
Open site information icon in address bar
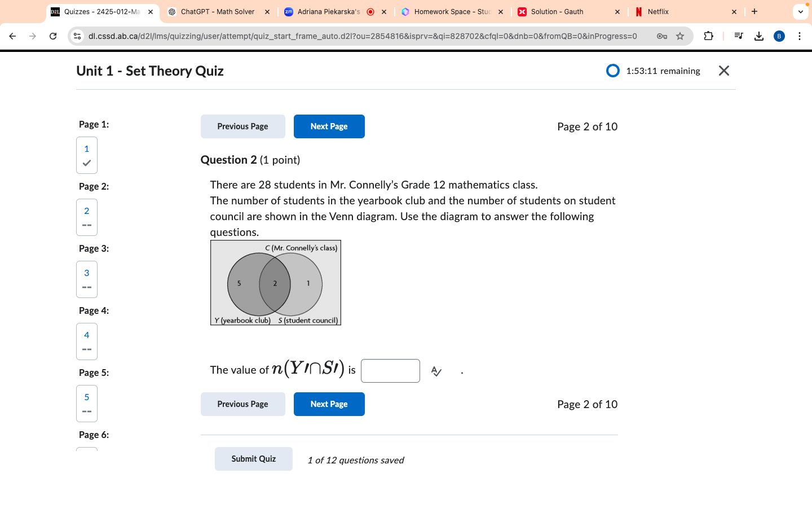click(78, 36)
